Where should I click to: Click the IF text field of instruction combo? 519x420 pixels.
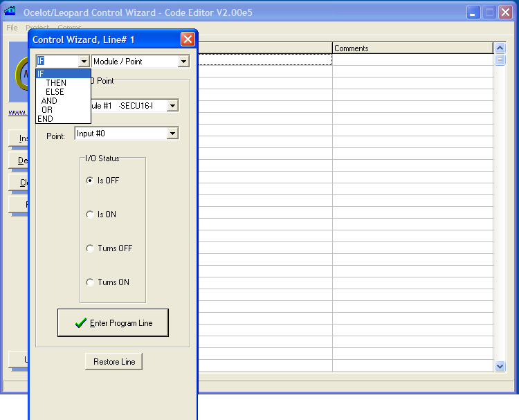[57, 61]
